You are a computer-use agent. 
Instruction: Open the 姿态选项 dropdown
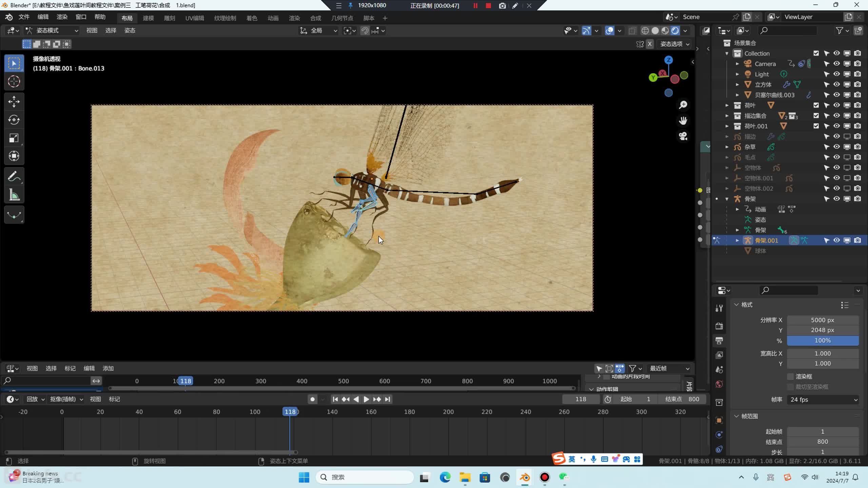(x=674, y=44)
